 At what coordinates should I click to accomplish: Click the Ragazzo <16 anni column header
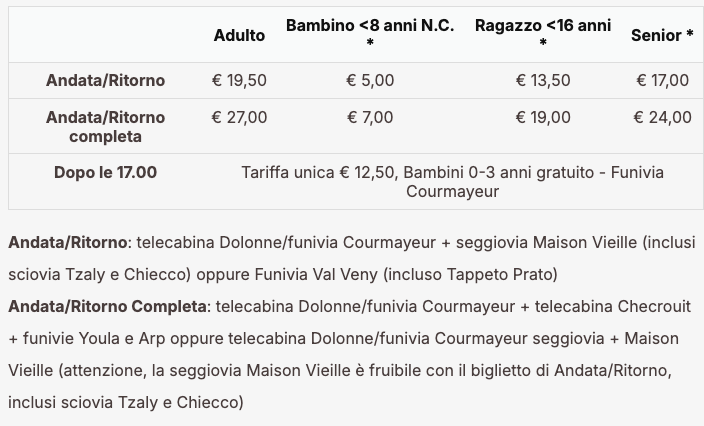coord(542,26)
